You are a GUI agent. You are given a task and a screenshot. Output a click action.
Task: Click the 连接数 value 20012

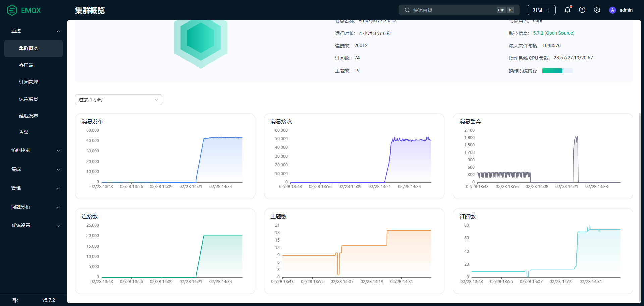[x=361, y=45]
